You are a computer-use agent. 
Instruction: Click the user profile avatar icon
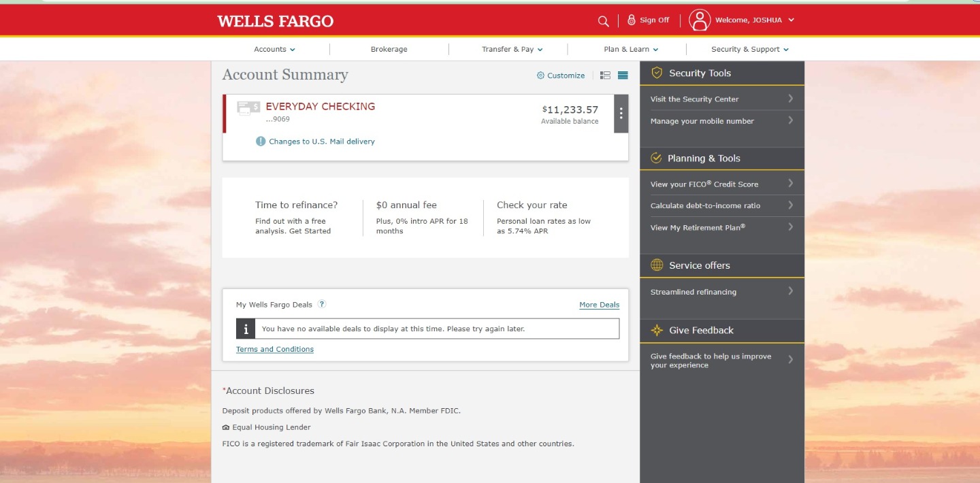point(699,20)
